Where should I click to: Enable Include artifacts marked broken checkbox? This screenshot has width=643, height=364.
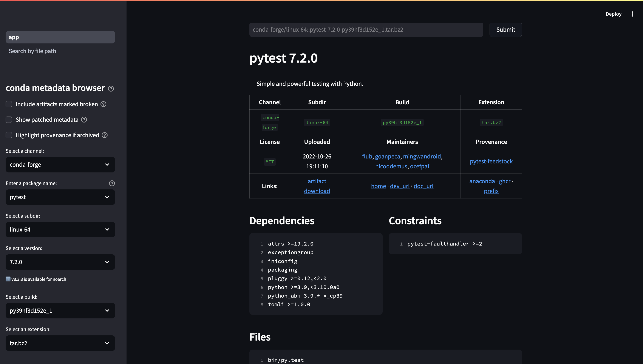9,104
